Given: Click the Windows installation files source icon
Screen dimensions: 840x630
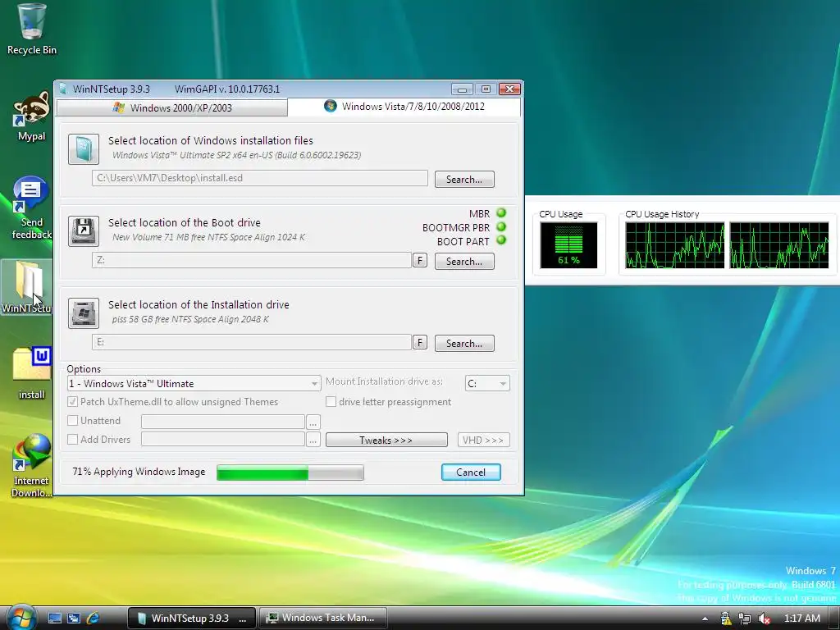Looking at the screenshot, I should 84,149.
